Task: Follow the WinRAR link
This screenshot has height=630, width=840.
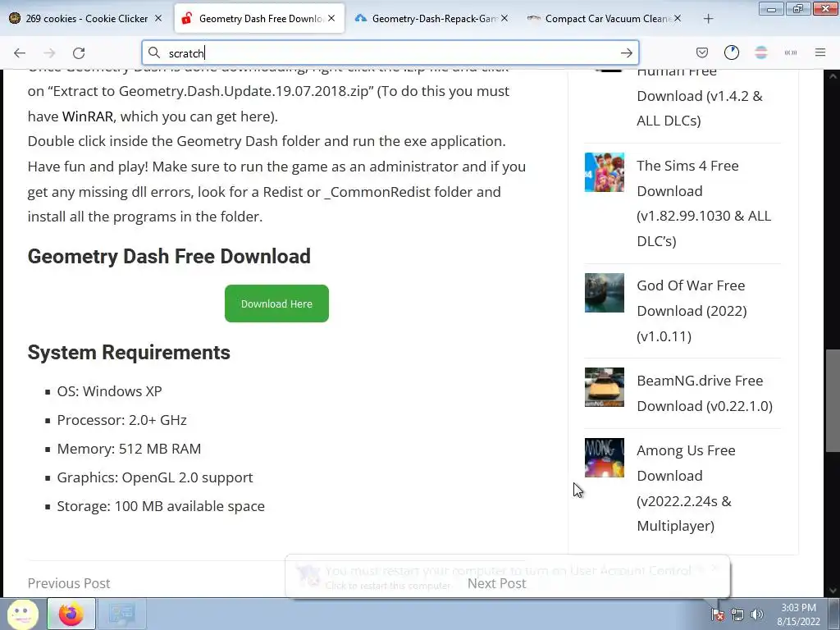Action: 88,116
